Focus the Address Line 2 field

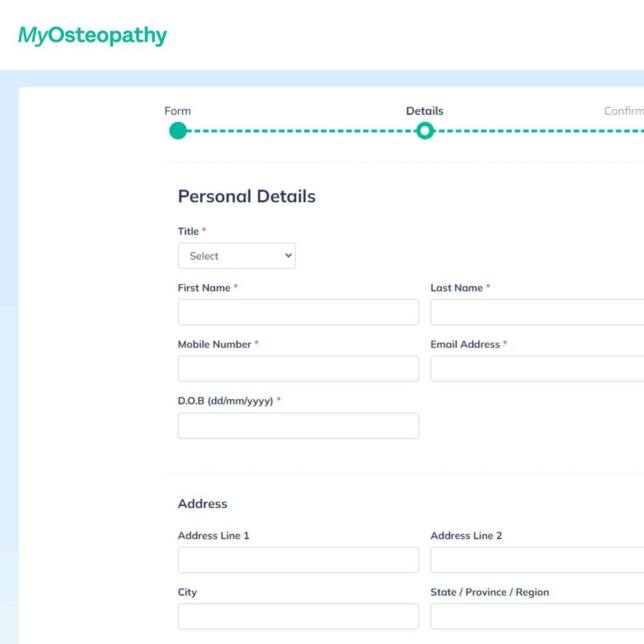[x=537, y=560]
